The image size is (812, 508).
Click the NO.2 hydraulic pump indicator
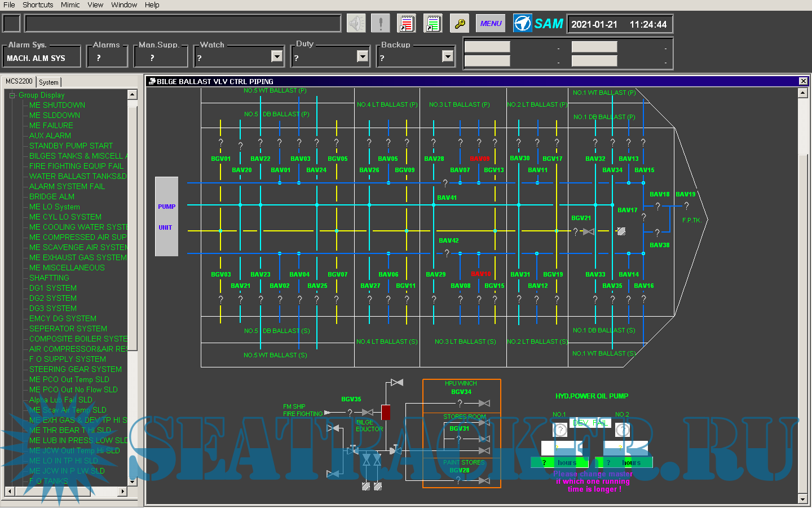coord(622,430)
